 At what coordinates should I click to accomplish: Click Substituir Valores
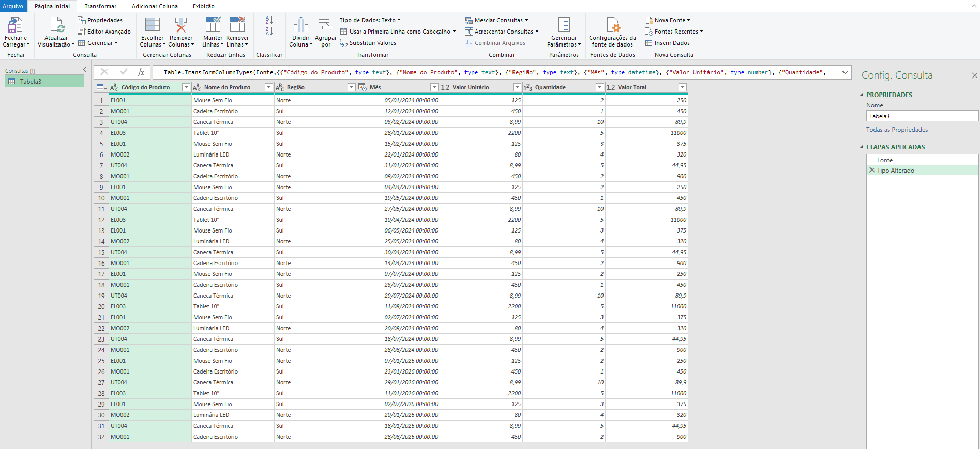(368, 43)
